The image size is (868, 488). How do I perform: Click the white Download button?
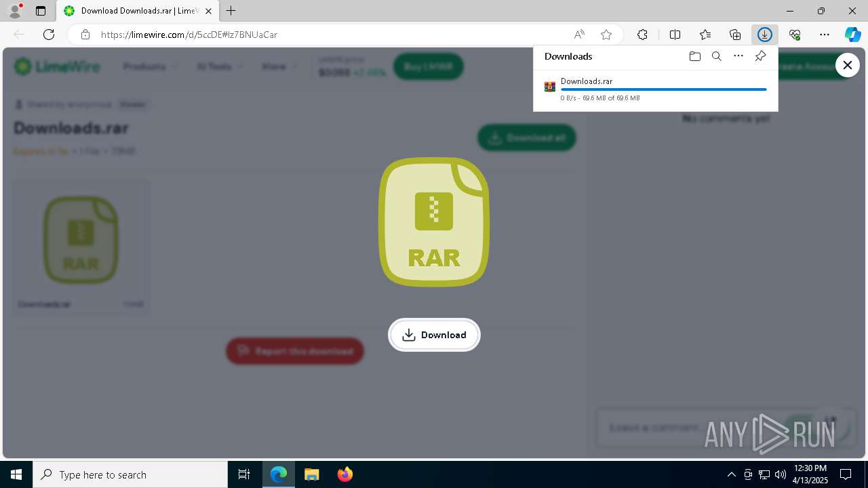click(434, 335)
